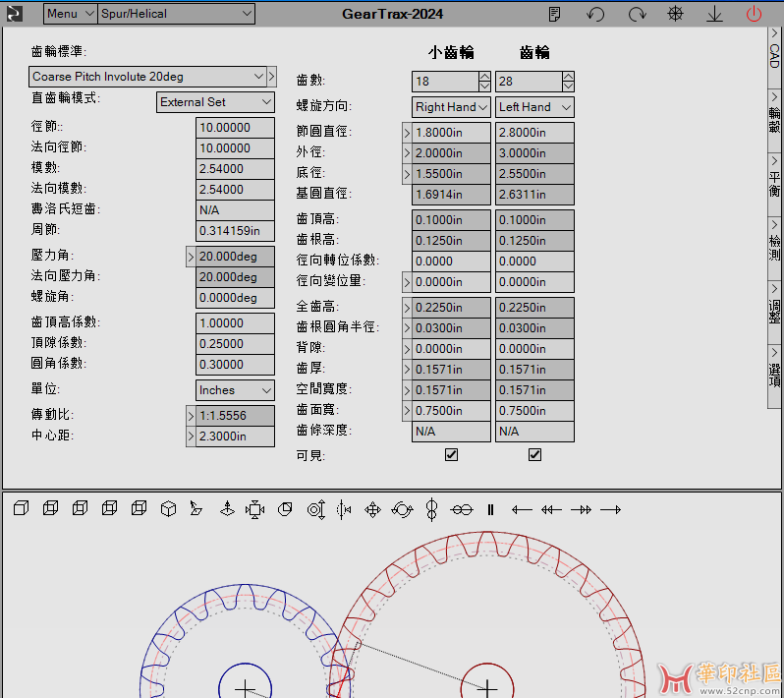Image resolution: width=784 pixels, height=698 pixels.
Task: Open the Inches unit dropdown
Action: pyautogui.click(x=235, y=390)
